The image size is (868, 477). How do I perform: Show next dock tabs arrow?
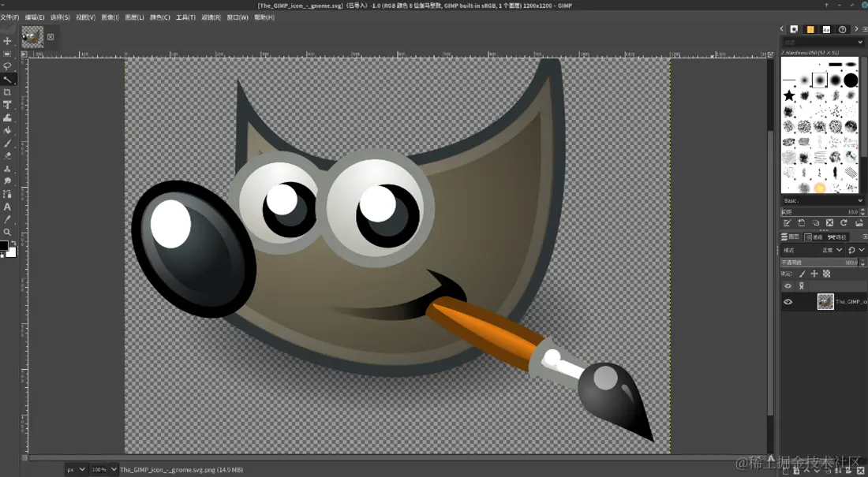coord(856,28)
